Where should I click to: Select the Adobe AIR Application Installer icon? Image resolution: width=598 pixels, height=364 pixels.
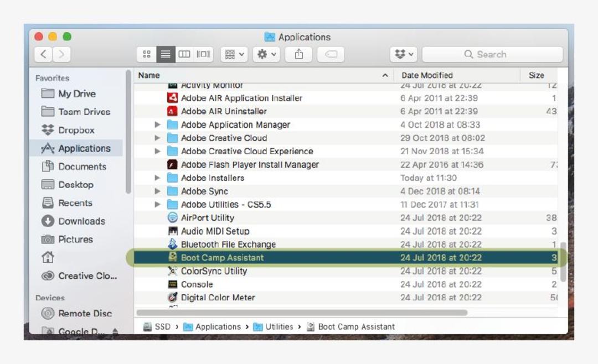click(x=172, y=98)
